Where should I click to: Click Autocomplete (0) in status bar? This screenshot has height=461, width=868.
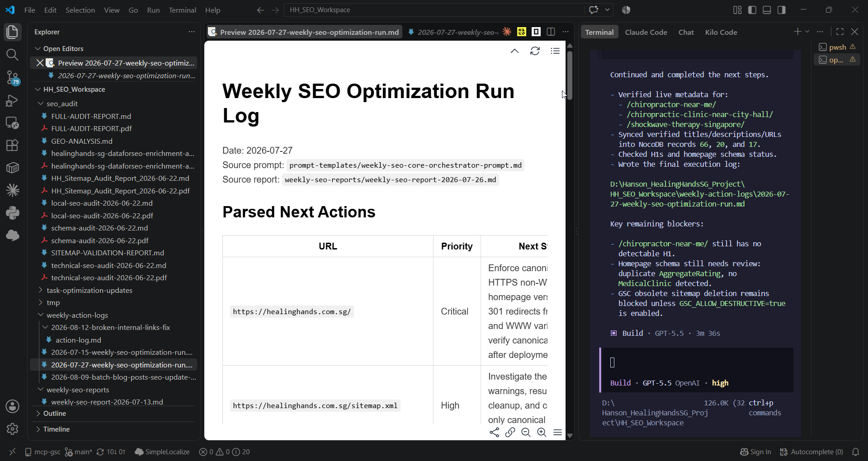[x=811, y=452]
